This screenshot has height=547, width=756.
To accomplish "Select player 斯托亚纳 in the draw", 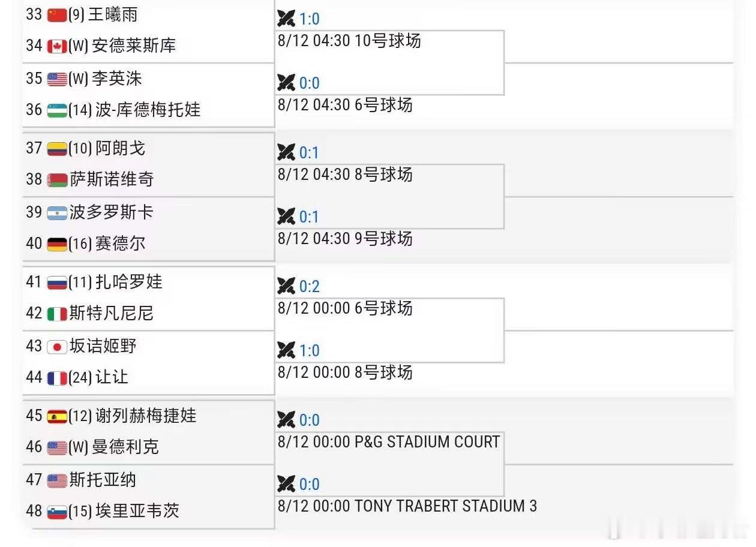I will (x=103, y=480).
